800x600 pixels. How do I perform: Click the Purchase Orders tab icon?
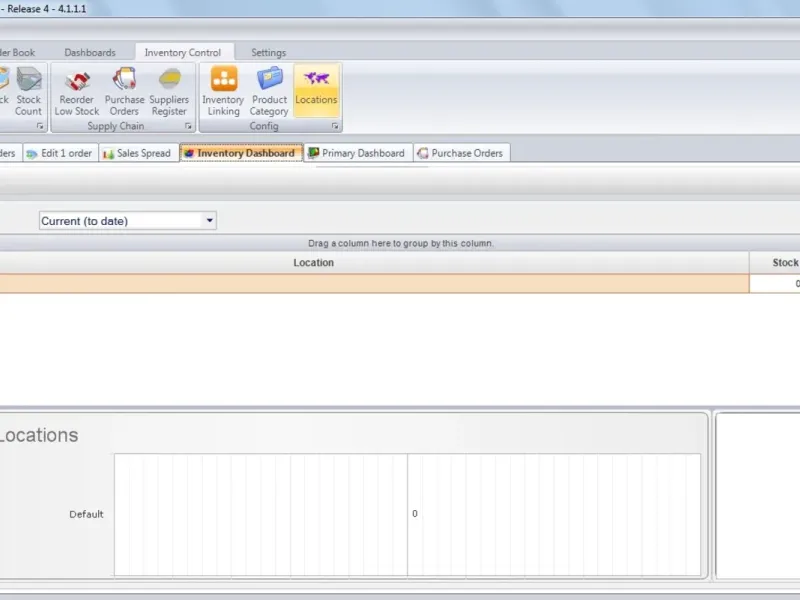pyautogui.click(x=422, y=153)
